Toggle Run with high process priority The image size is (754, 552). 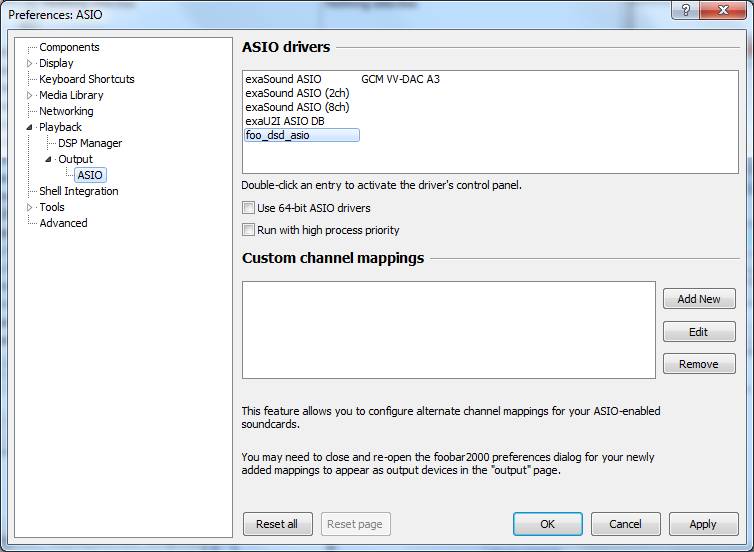248,230
